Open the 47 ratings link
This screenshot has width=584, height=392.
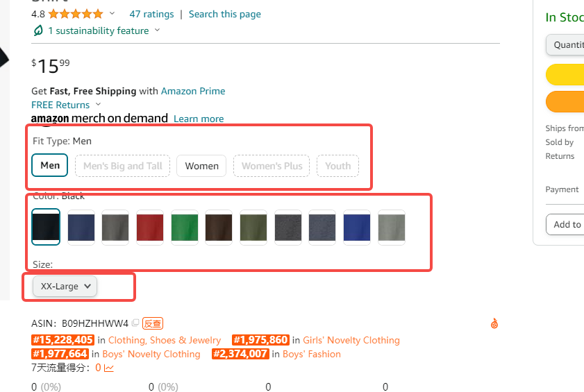(151, 14)
